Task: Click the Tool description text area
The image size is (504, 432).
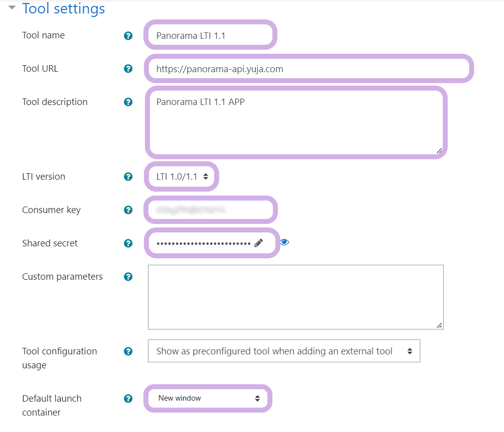Action: 296,124
